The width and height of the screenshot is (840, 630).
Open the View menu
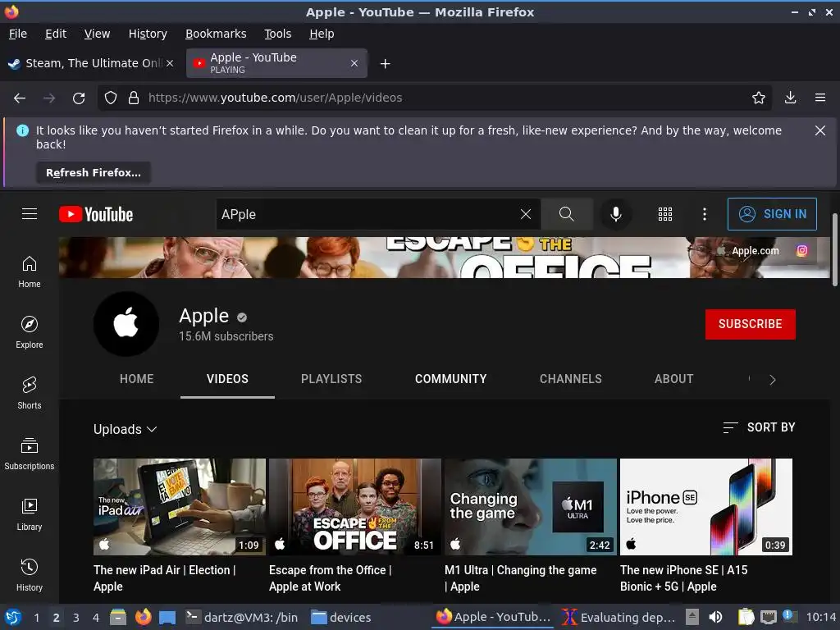pos(97,34)
